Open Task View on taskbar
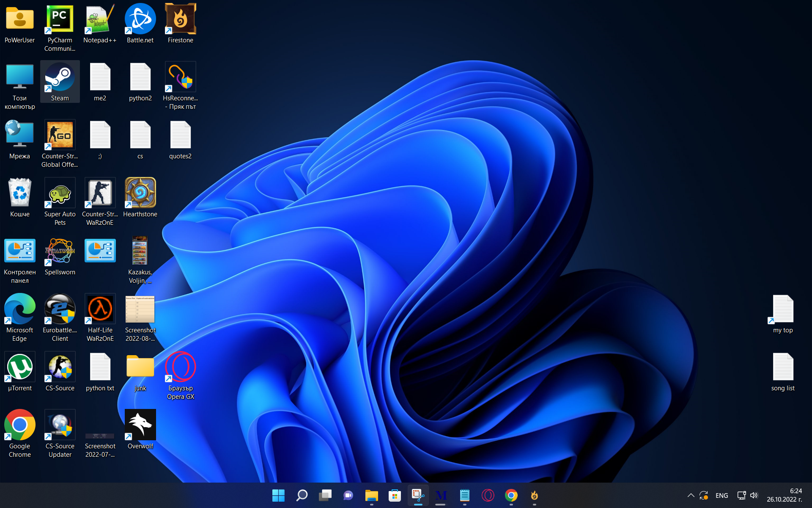This screenshot has width=812, height=508. [x=325, y=495]
